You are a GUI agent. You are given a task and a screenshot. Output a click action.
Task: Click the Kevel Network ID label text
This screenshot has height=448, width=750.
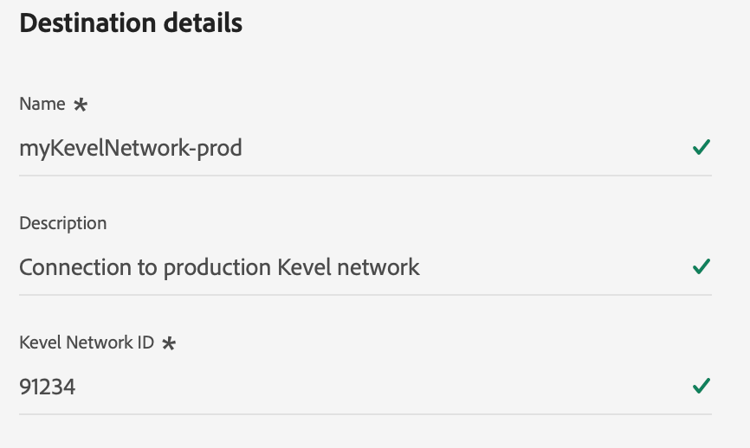pos(87,342)
